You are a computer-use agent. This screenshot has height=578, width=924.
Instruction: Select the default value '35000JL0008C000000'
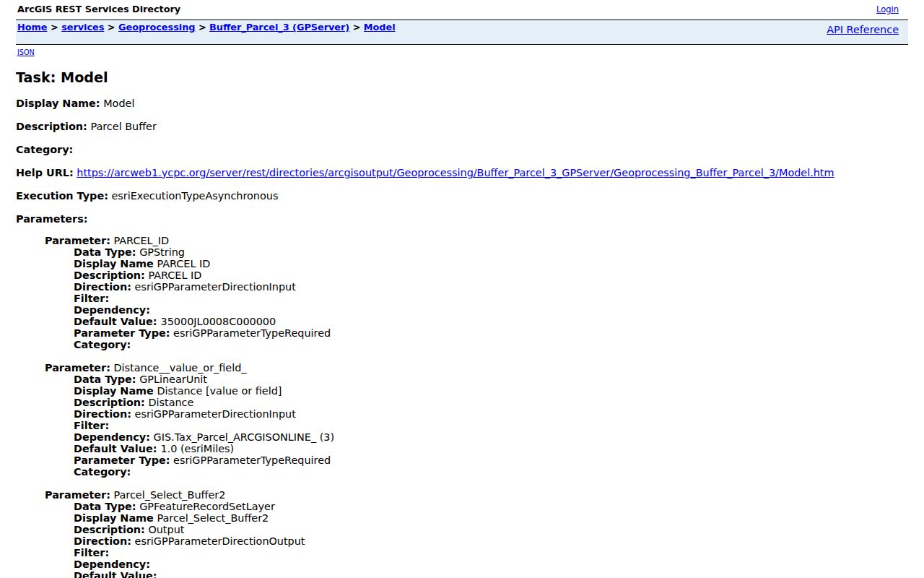tap(218, 322)
